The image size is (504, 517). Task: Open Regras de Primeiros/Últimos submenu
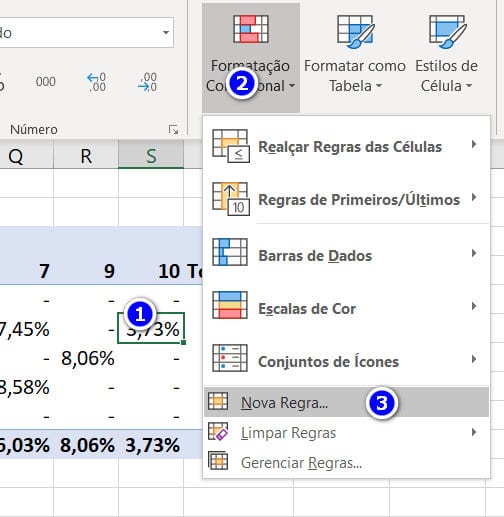coord(346,199)
